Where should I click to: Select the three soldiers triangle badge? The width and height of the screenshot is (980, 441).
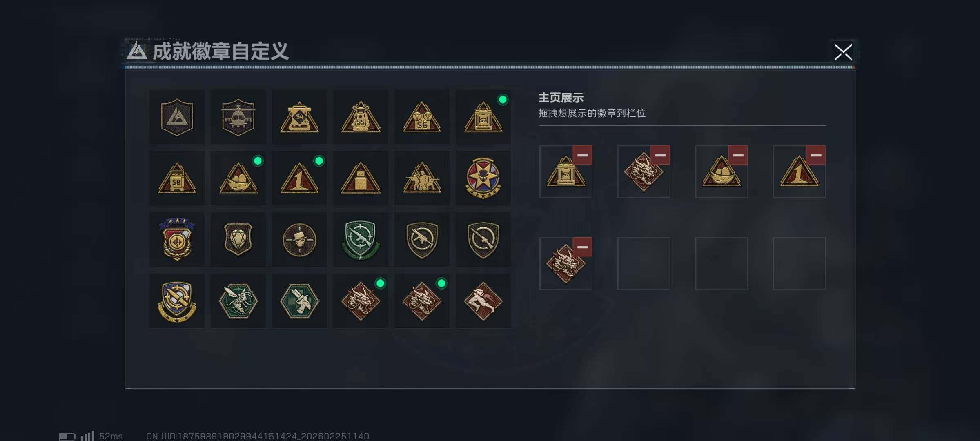click(422, 178)
